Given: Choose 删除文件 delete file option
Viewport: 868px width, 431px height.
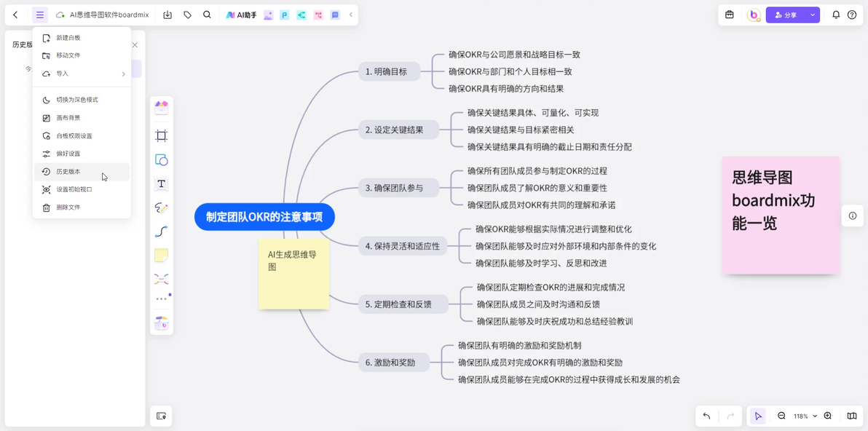Looking at the screenshot, I should [x=82, y=207].
